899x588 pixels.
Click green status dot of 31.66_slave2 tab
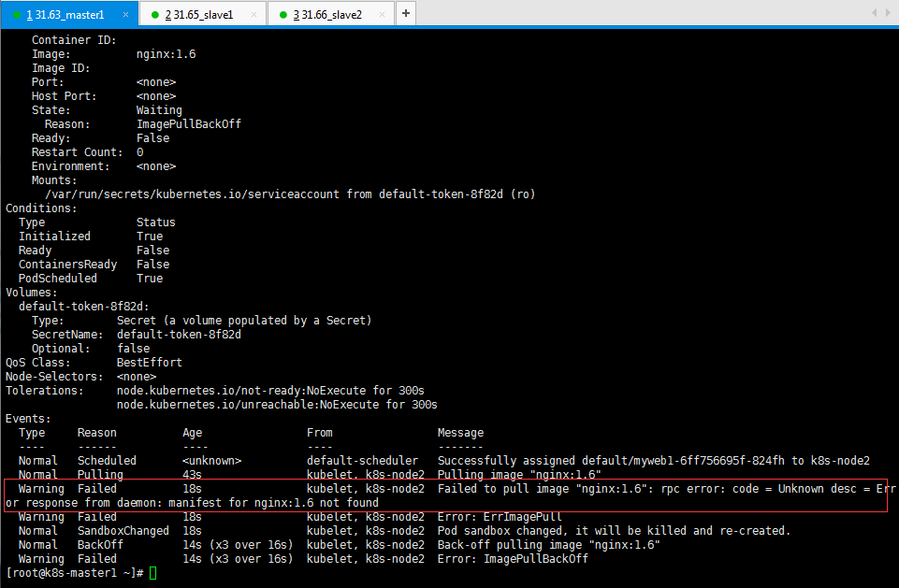pos(283,15)
